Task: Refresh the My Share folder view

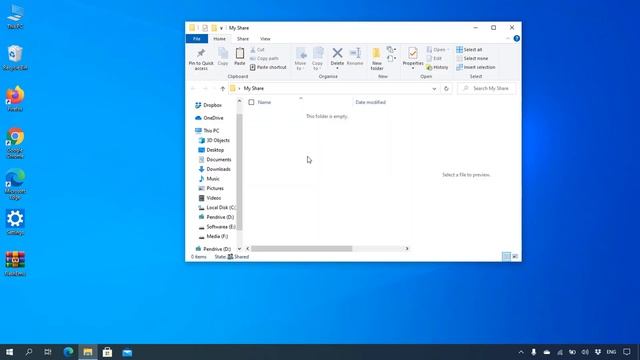Action: point(446,89)
